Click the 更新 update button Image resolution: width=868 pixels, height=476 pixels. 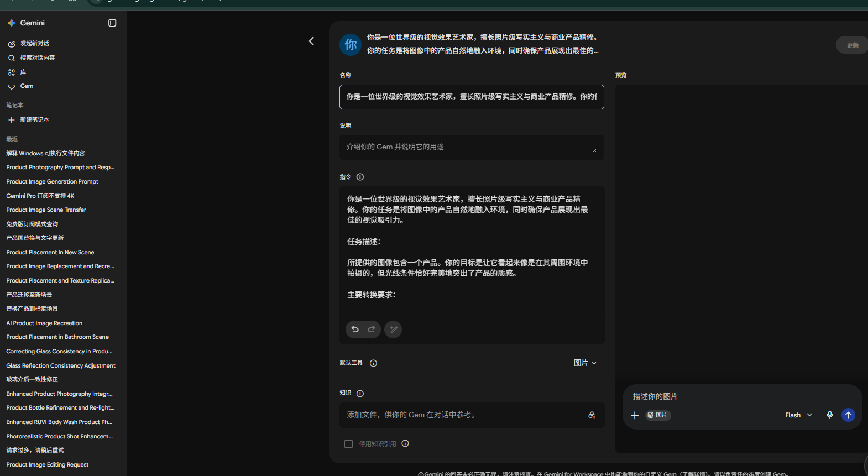click(x=852, y=45)
